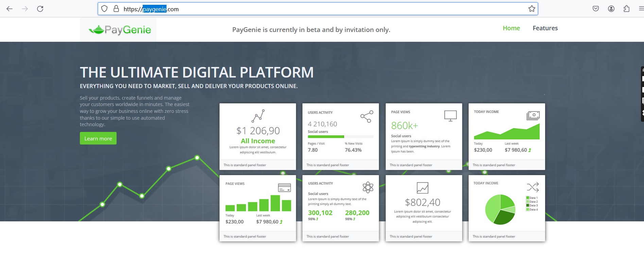Click panel footer of pie chart card
This screenshot has width=644, height=255.
point(507,236)
